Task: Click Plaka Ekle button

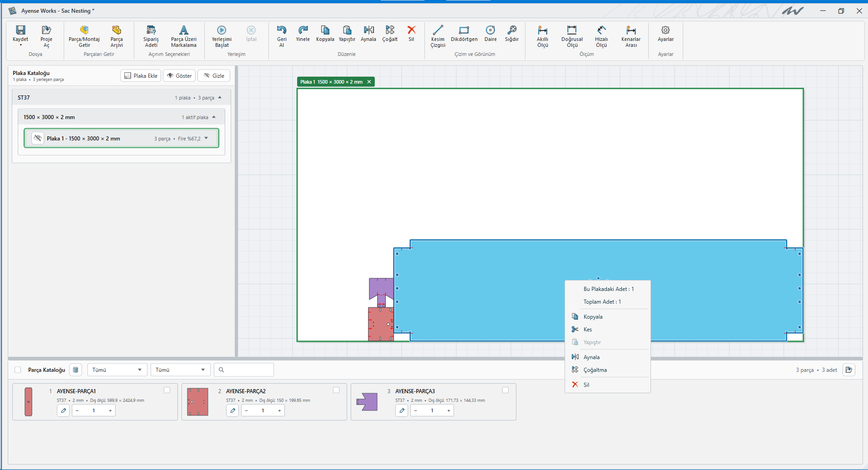Action: (141, 75)
